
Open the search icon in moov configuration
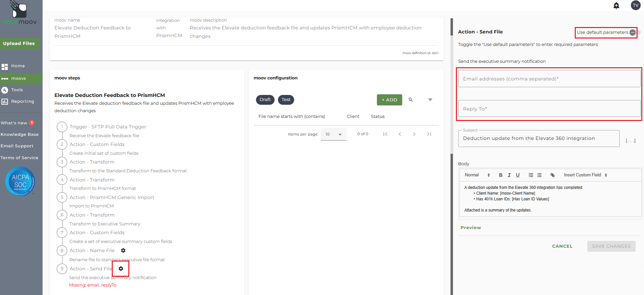(x=411, y=100)
